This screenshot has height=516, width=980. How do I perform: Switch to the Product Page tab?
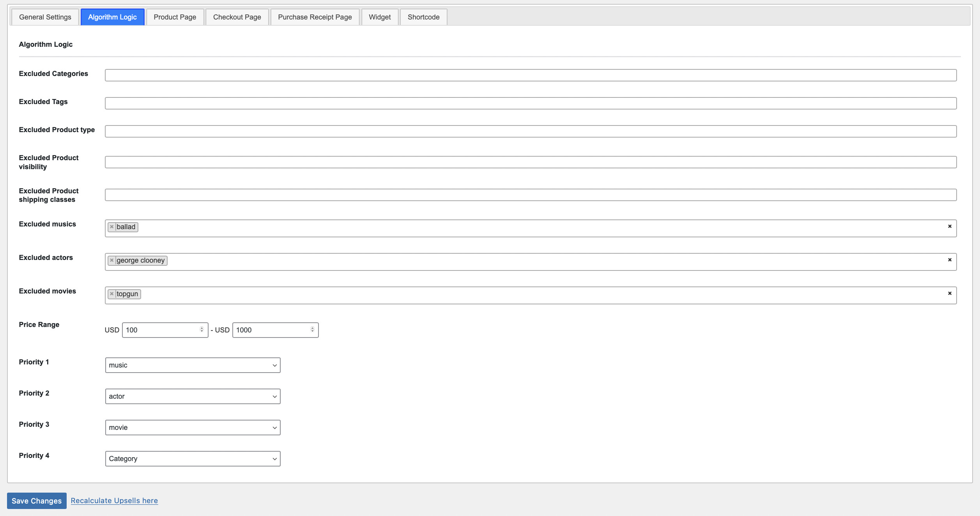(x=175, y=17)
